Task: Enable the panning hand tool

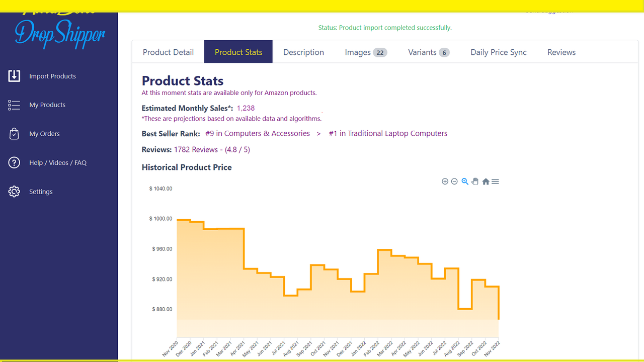Action: [x=475, y=181]
